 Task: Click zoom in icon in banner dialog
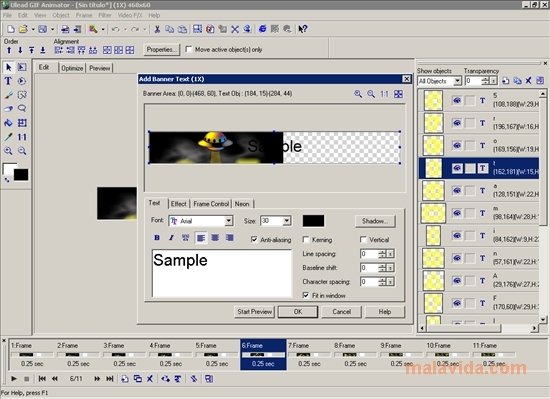pyautogui.click(x=358, y=94)
